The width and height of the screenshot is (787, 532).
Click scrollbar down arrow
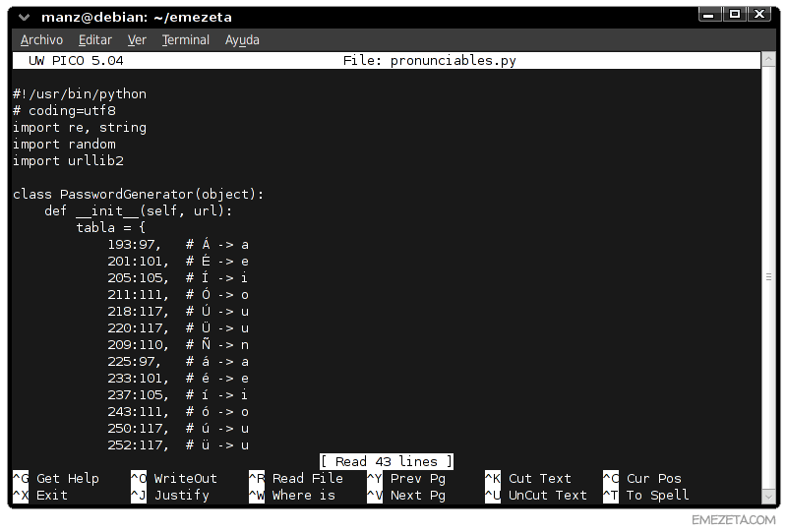point(768,497)
